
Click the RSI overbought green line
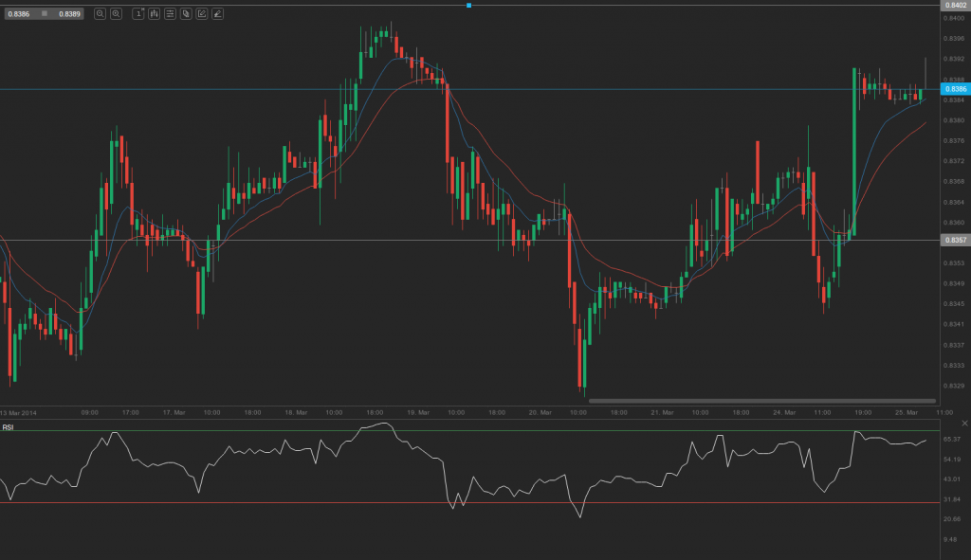coord(474,431)
